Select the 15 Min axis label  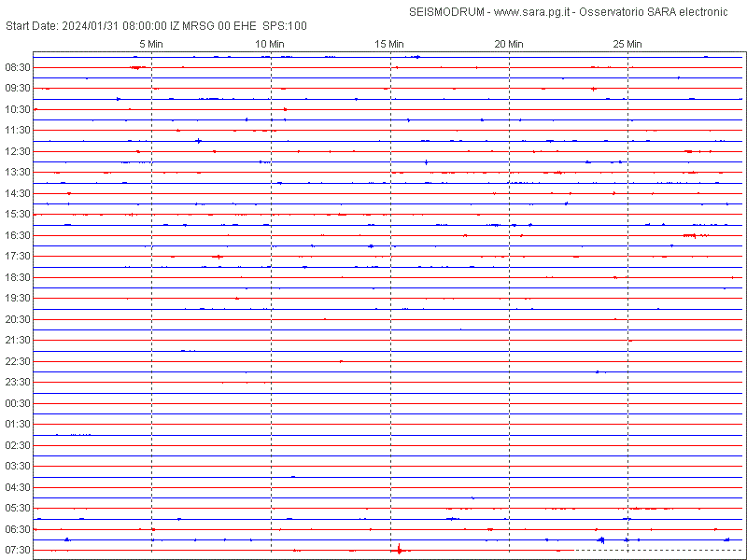point(389,44)
